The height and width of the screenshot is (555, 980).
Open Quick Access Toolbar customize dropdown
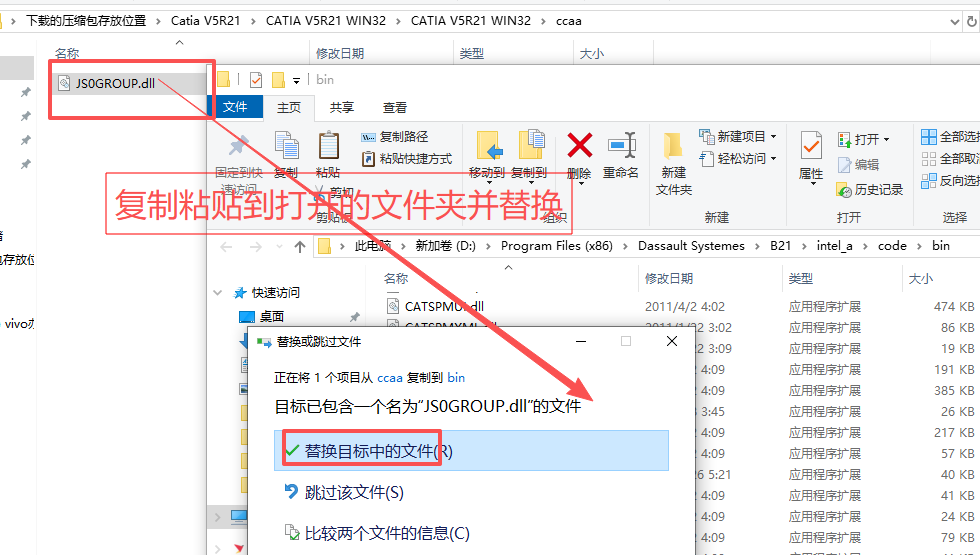click(x=296, y=80)
